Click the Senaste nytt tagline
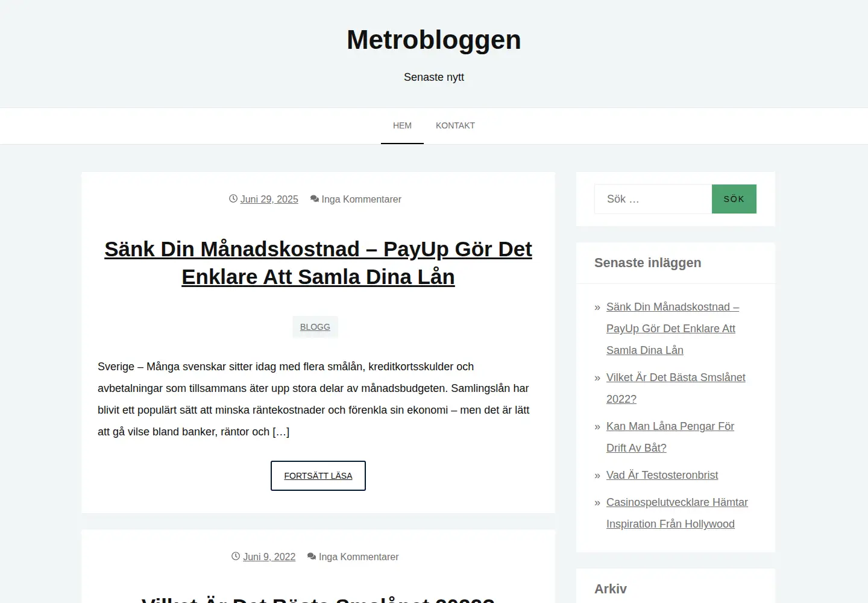This screenshot has height=603, width=868. (x=434, y=77)
